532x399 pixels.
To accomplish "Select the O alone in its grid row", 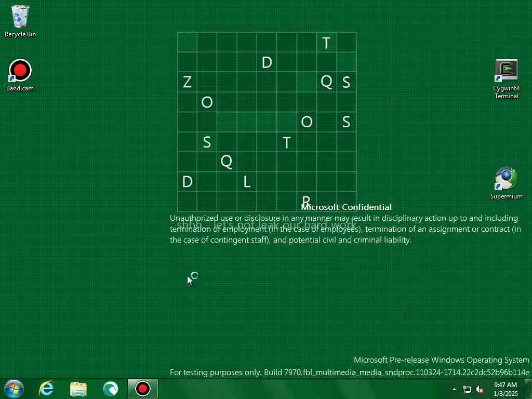I will click(207, 102).
